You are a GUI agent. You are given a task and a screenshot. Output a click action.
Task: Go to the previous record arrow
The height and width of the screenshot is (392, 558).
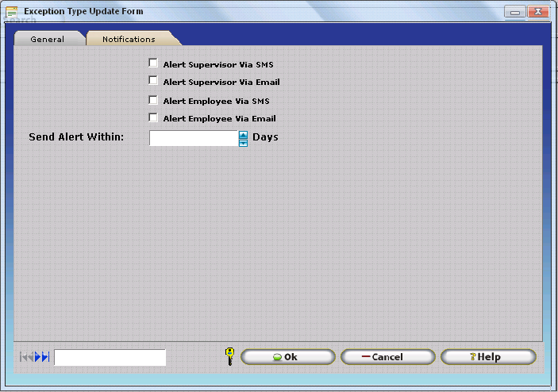(x=30, y=357)
